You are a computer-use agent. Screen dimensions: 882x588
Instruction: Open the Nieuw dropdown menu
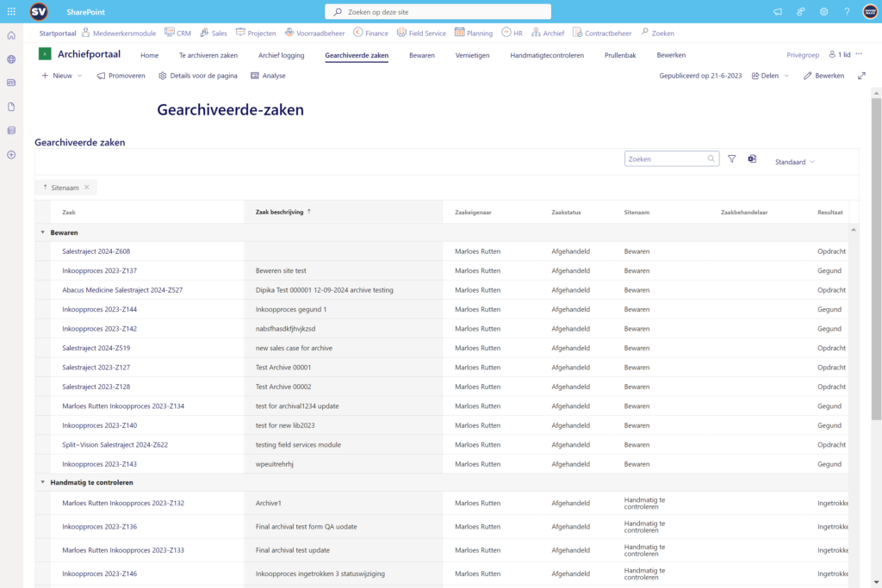(x=62, y=76)
